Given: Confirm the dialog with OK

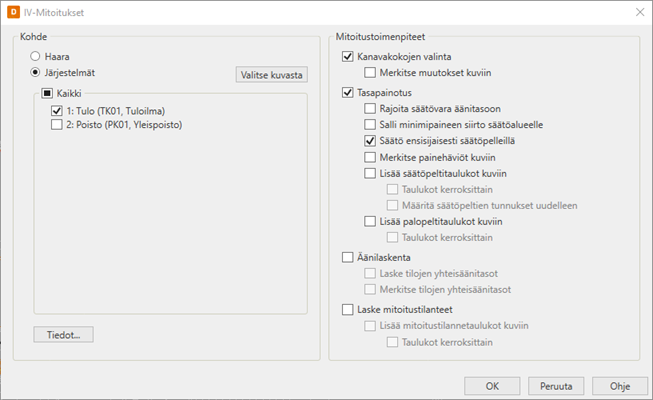Looking at the screenshot, I should (492, 386).
